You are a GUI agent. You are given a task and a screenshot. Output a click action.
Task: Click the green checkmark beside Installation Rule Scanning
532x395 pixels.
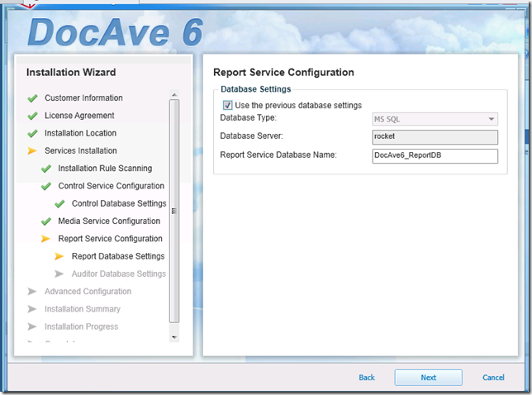(46, 169)
